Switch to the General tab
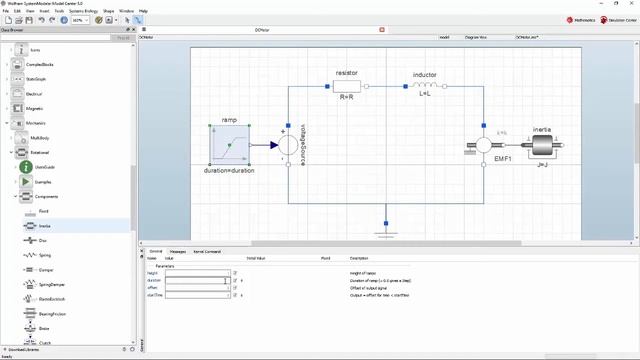Image resolution: width=640 pixels, height=360 pixels. [x=156, y=251]
